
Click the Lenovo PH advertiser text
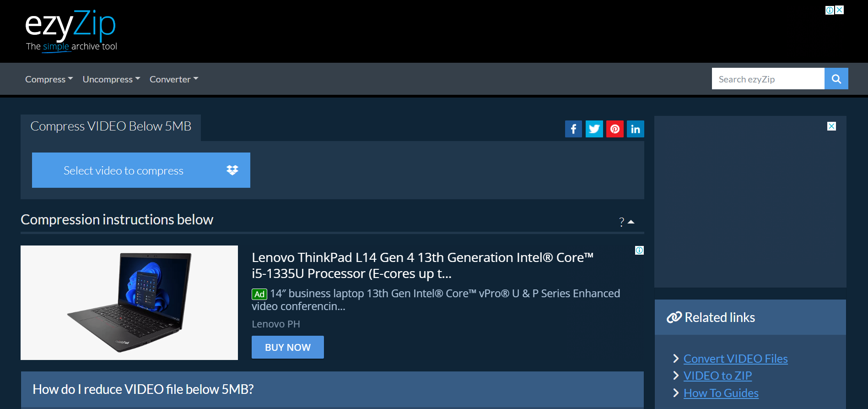pos(276,324)
